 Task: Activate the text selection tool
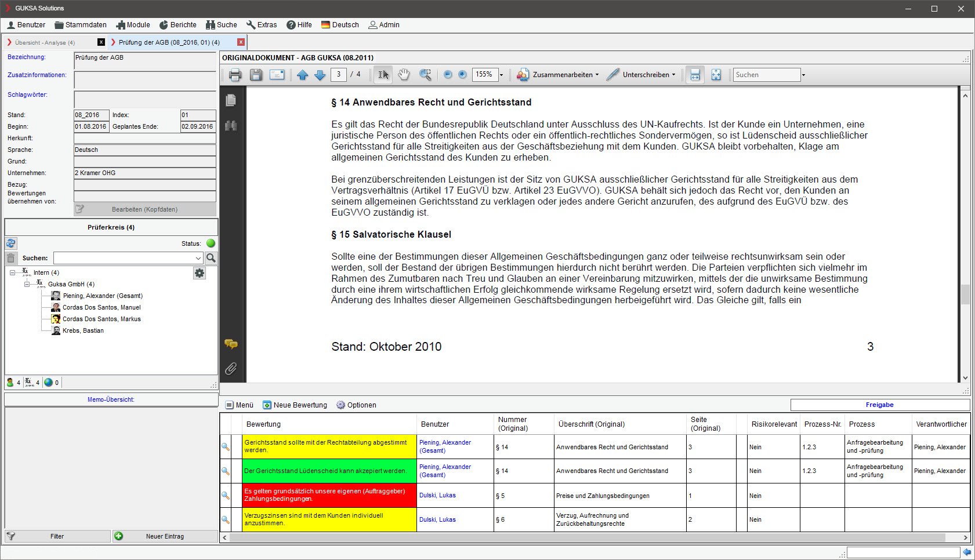(383, 75)
